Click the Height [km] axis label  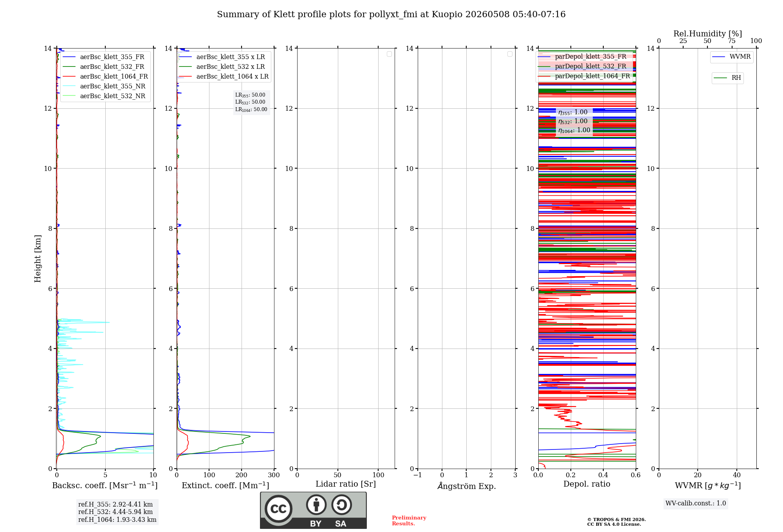click(38, 259)
